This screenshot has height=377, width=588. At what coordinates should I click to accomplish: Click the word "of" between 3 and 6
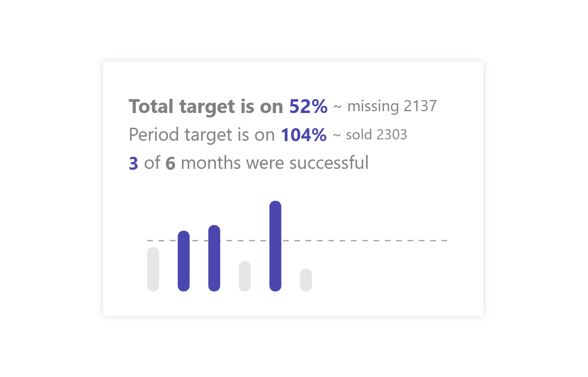coord(152,163)
